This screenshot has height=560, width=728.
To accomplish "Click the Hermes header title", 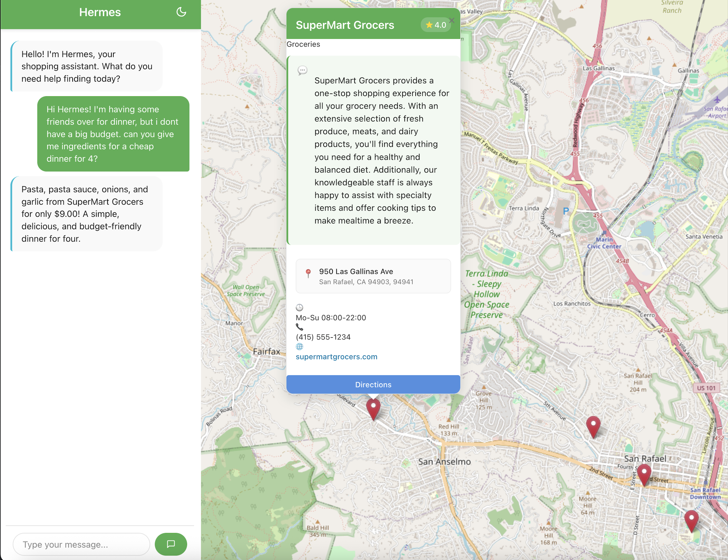I will coord(100,12).
